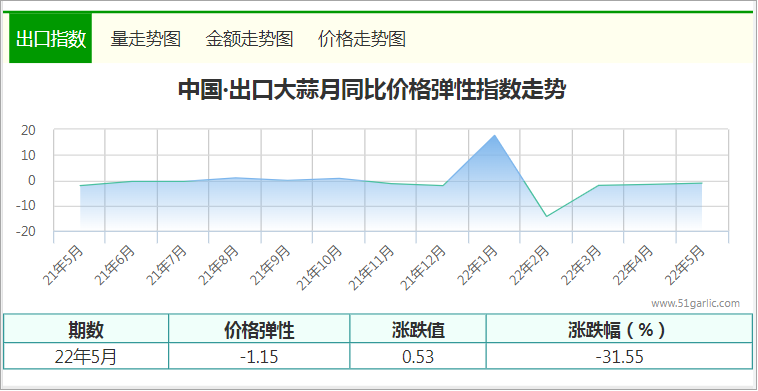Click the 22年3月 data point on line
Image resolution: width=758 pixels, height=391 pixels.
pos(598,186)
